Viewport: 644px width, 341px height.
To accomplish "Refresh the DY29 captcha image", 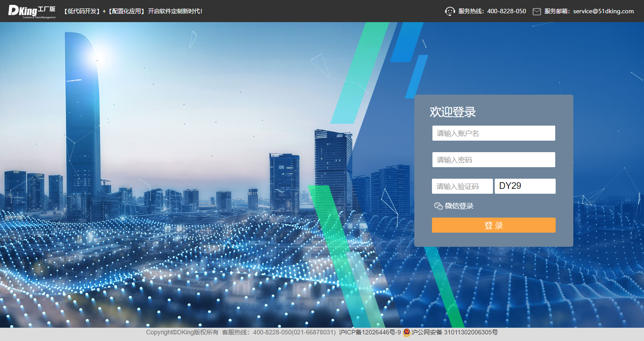I will 525,186.
